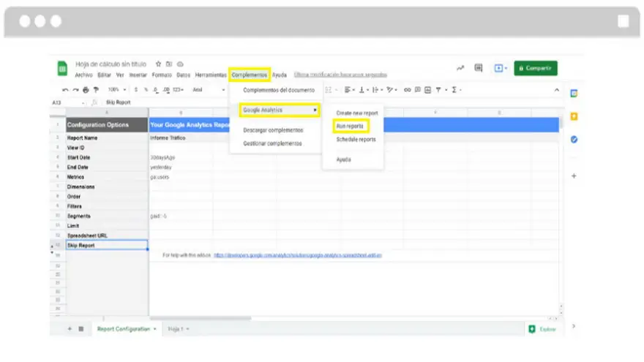The image size is (644, 362).
Task: Insert a chart from the toolbar
Action: pyautogui.click(x=427, y=89)
